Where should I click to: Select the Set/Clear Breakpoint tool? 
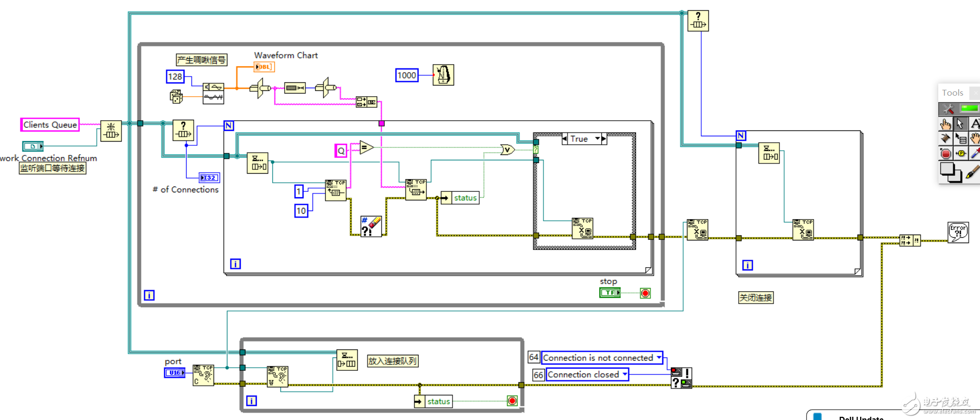pos(946,154)
